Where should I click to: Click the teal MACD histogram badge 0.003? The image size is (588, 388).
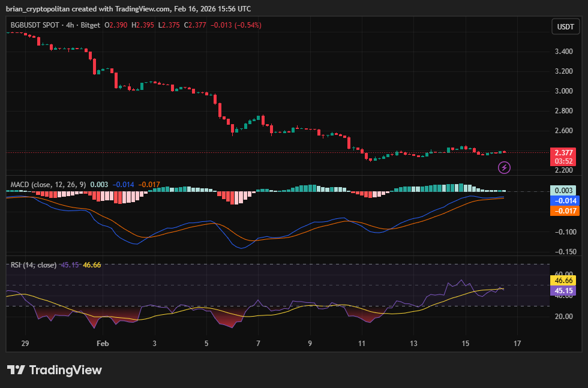563,189
